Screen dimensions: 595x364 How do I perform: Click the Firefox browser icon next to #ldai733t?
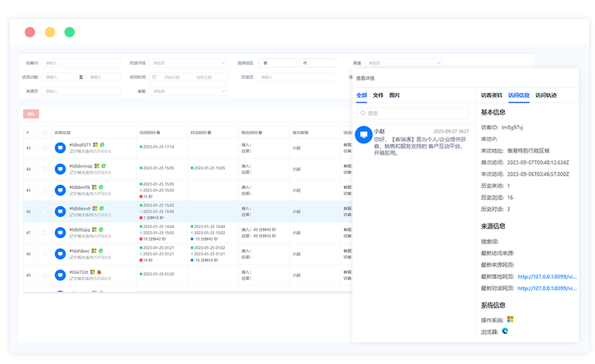[x=99, y=272]
